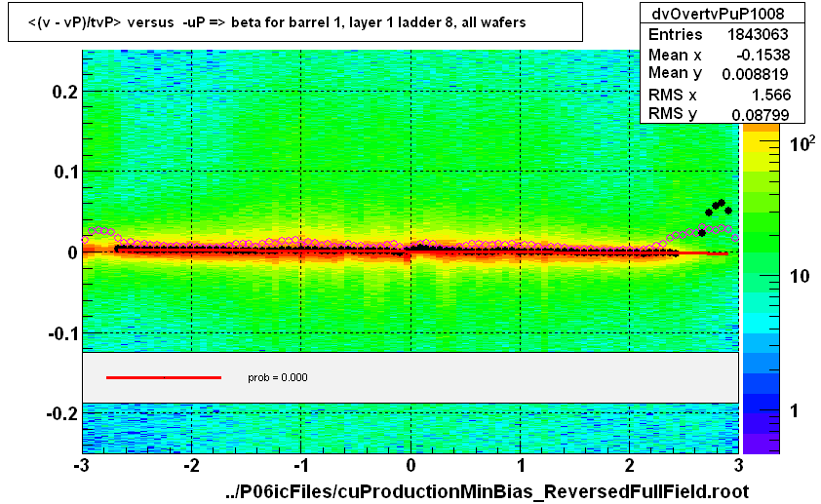Screen dimensions: 821x504
Task: Click the RMS y value 0.08799
Action: pos(761,115)
